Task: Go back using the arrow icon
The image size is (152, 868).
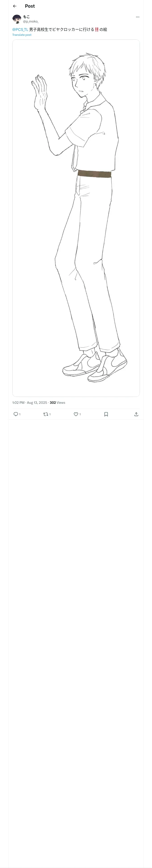Action: tap(14, 6)
